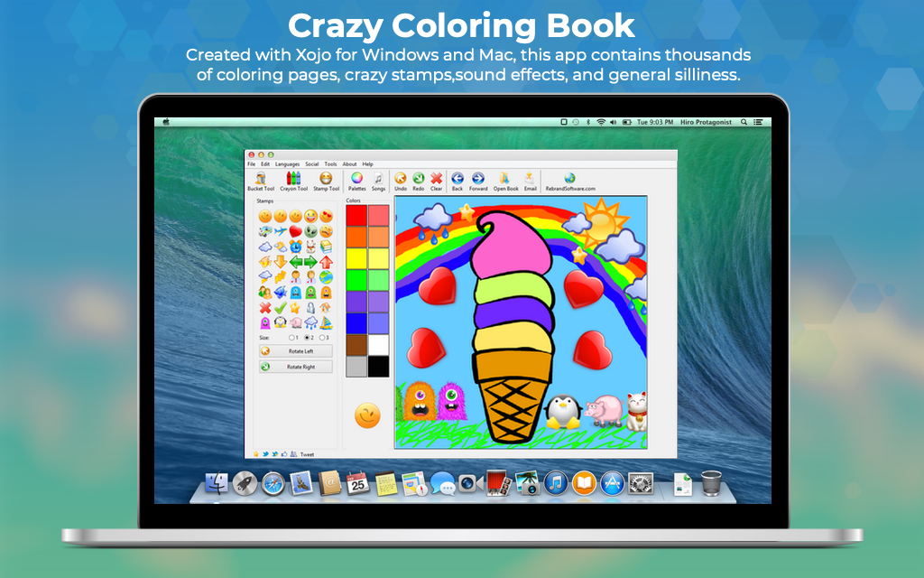Screen dimensions: 924x578
Task: Set stamp size to 1
Action: tap(292, 337)
